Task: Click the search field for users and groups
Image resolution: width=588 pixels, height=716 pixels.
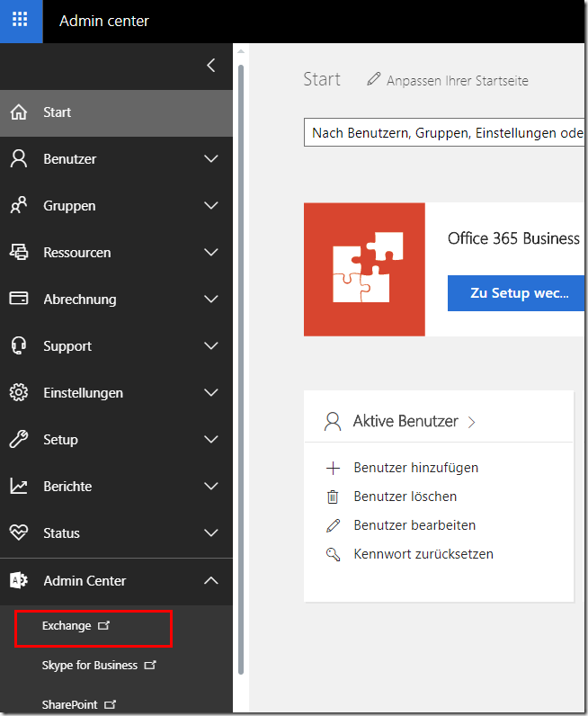Action: coord(445,133)
